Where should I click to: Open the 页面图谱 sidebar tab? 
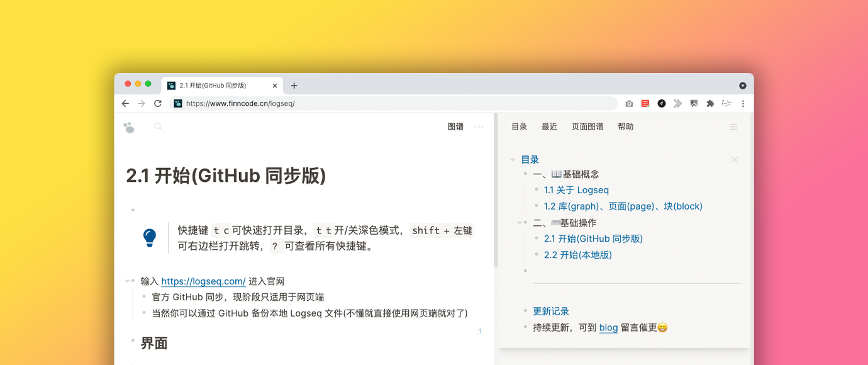[x=587, y=126]
